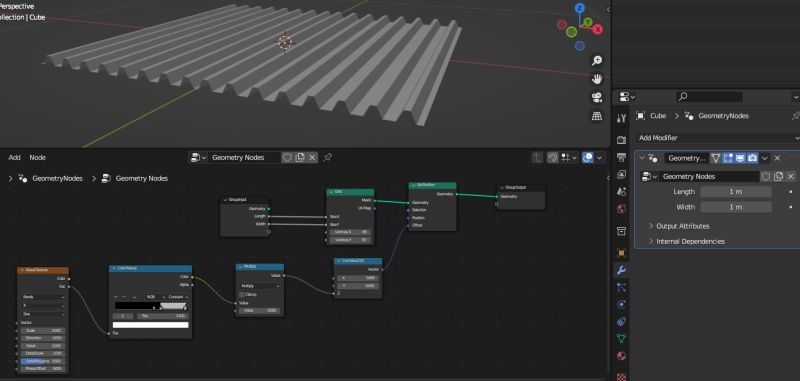800x381 pixels.
Task: Open the Modifiers wrench tab icon
Action: click(x=621, y=270)
